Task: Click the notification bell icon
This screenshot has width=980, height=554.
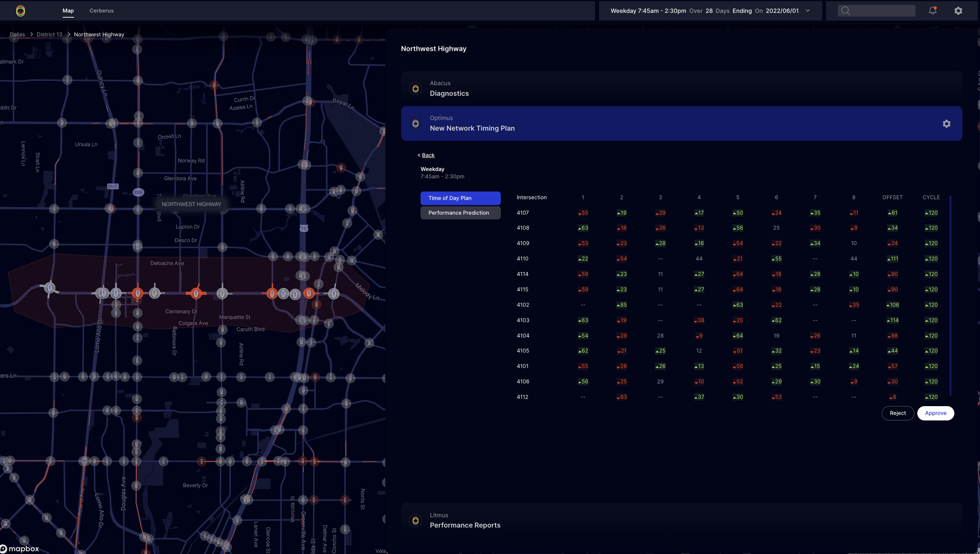Action: pyautogui.click(x=932, y=11)
